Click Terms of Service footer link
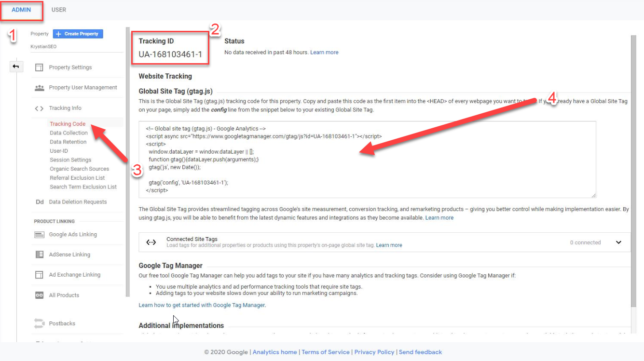This screenshot has width=644, height=361. tap(326, 352)
